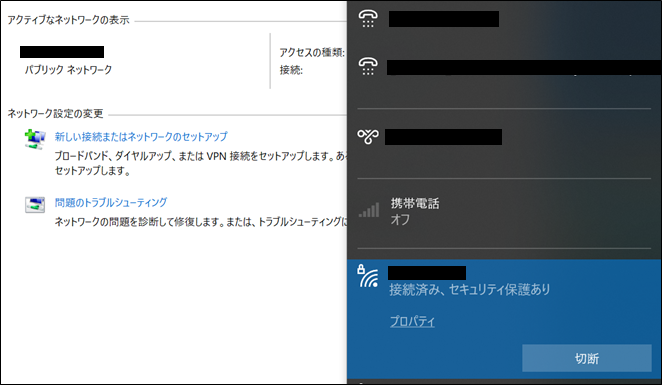Click the 切断 button to disconnect

tap(587, 358)
